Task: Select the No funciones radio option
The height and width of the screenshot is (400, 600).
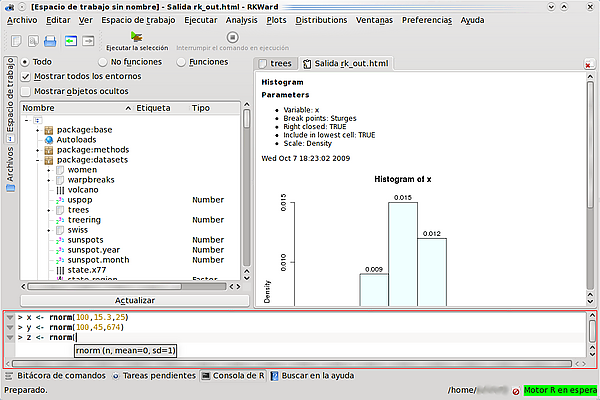Action: coord(103,62)
